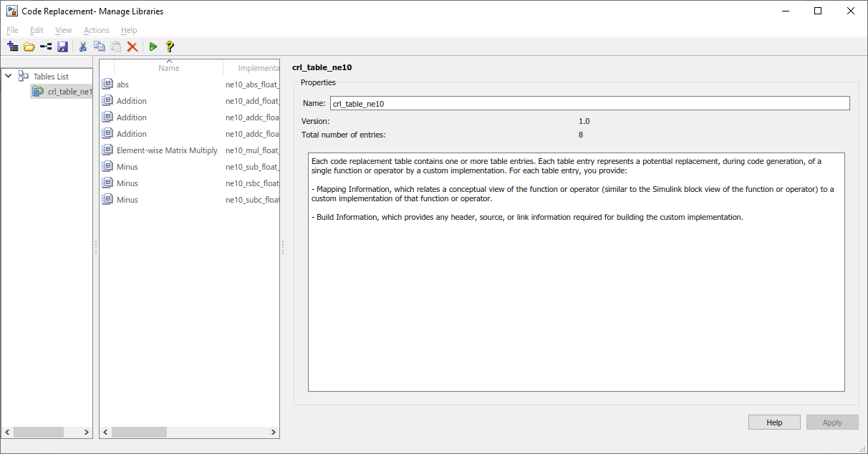Click the New entry toolbar icon
Image resolution: width=868 pixels, height=454 pixels.
pos(46,47)
